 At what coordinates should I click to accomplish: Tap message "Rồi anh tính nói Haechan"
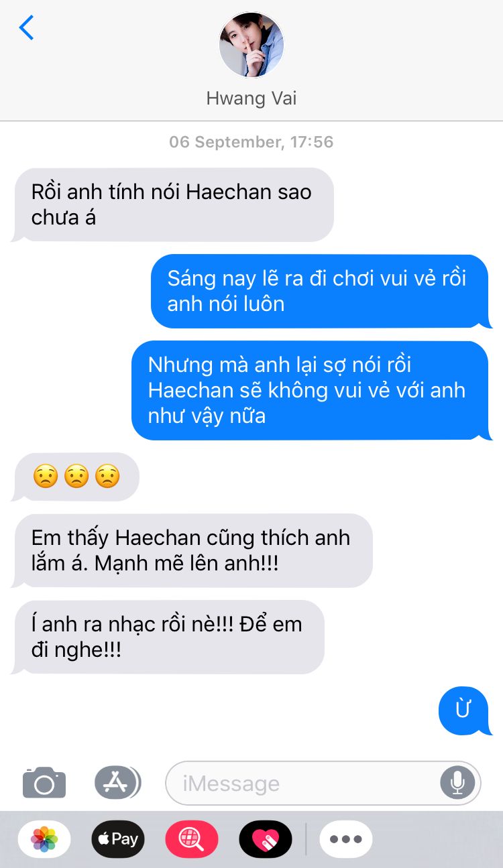tap(172, 204)
